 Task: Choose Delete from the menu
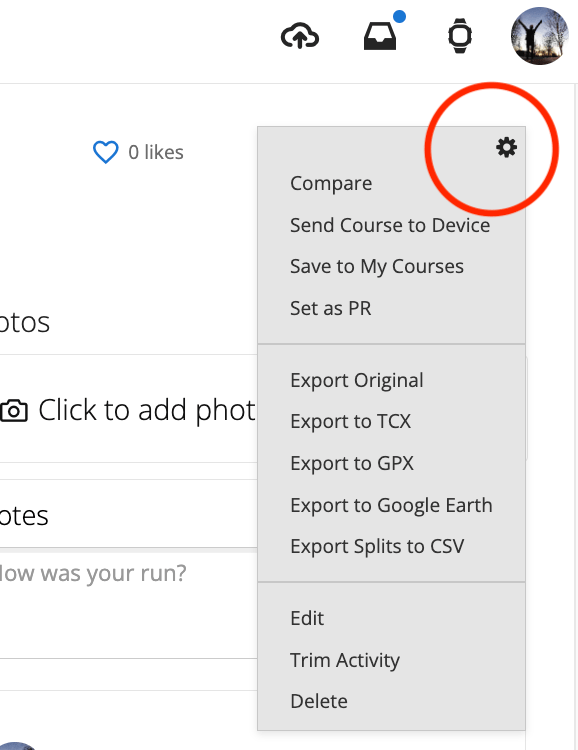(x=319, y=702)
